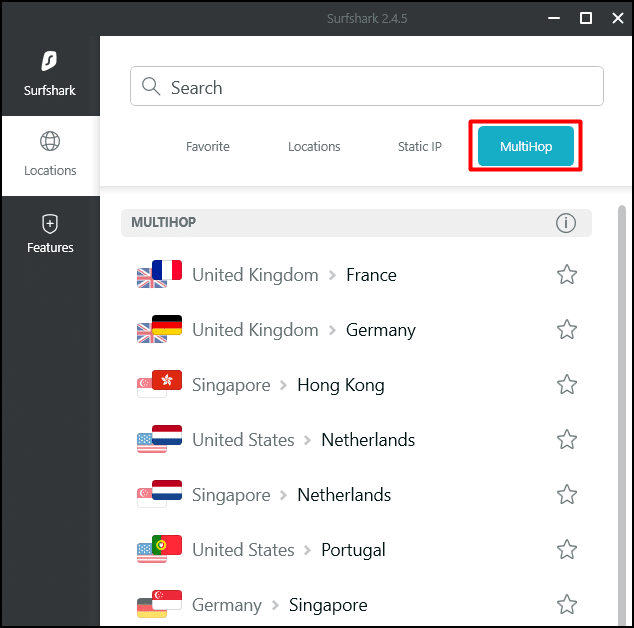Favorite United Kingdom to France star
The width and height of the screenshot is (634, 628).
(567, 275)
